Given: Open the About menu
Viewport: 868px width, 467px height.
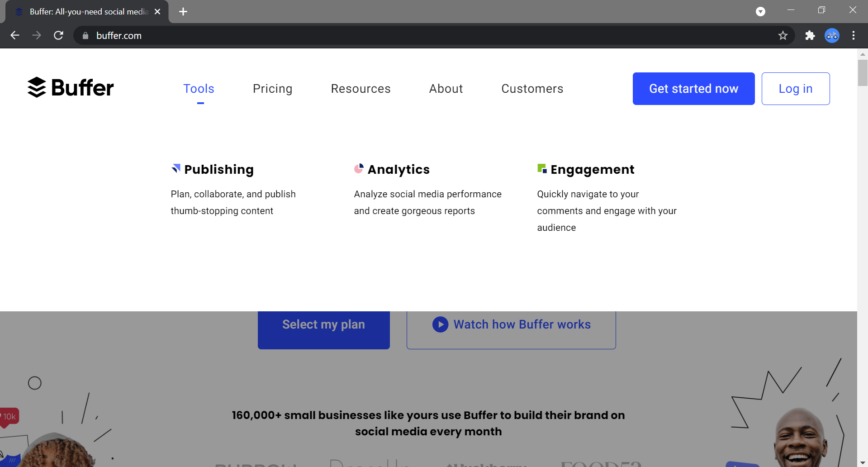Looking at the screenshot, I should tap(446, 89).
